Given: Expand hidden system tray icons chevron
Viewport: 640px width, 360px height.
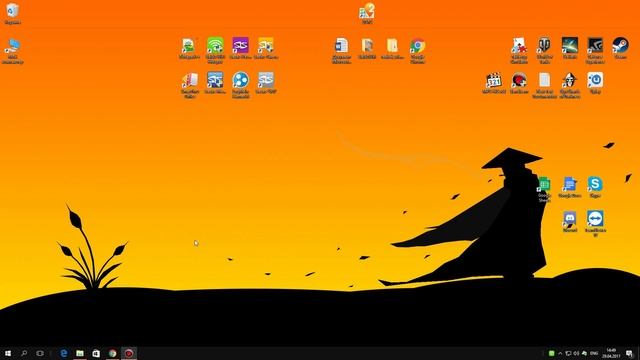Looking at the screenshot, I should tap(560, 353).
